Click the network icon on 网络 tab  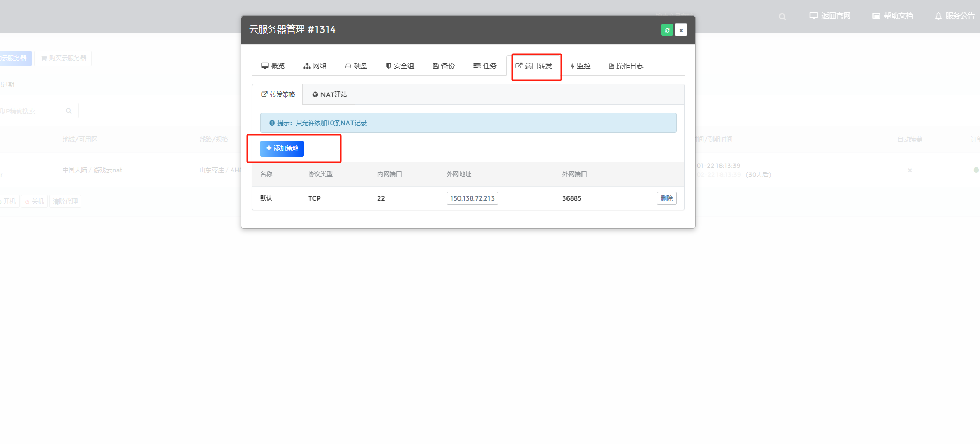click(x=307, y=66)
